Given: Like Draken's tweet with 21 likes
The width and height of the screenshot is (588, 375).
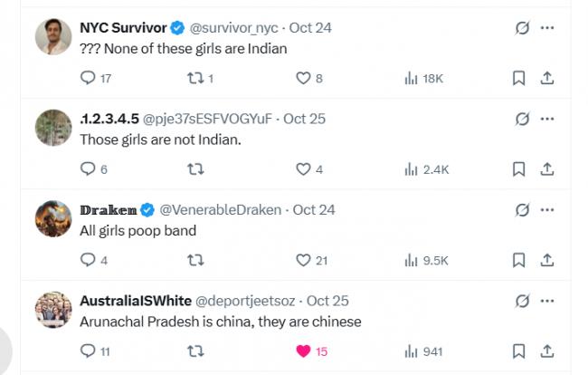Looking at the screenshot, I should pyautogui.click(x=304, y=260).
